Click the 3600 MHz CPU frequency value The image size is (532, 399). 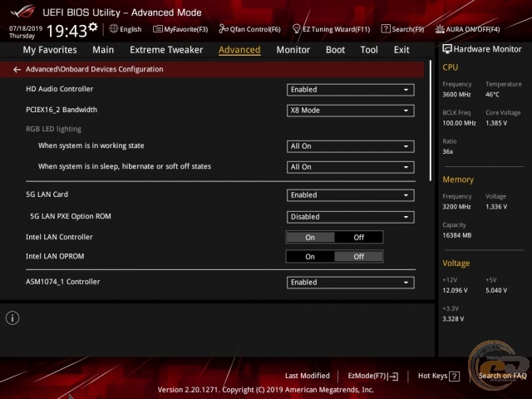coord(456,94)
